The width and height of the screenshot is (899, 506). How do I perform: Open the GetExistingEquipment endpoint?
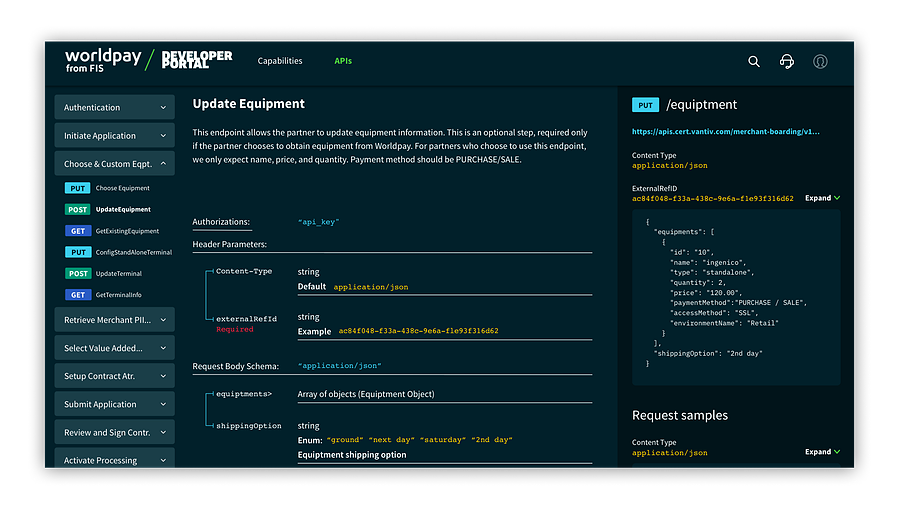coord(127,231)
